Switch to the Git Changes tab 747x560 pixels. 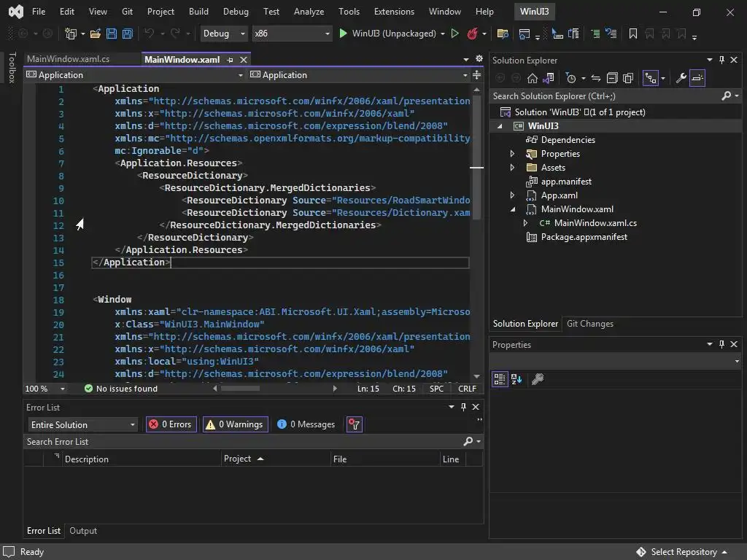tap(589, 324)
